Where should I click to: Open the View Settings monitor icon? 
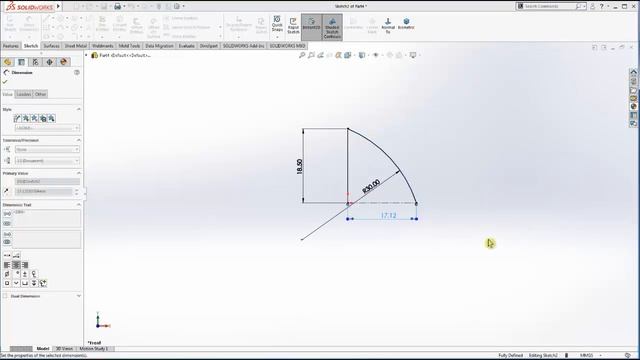click(x=413, y=55)
